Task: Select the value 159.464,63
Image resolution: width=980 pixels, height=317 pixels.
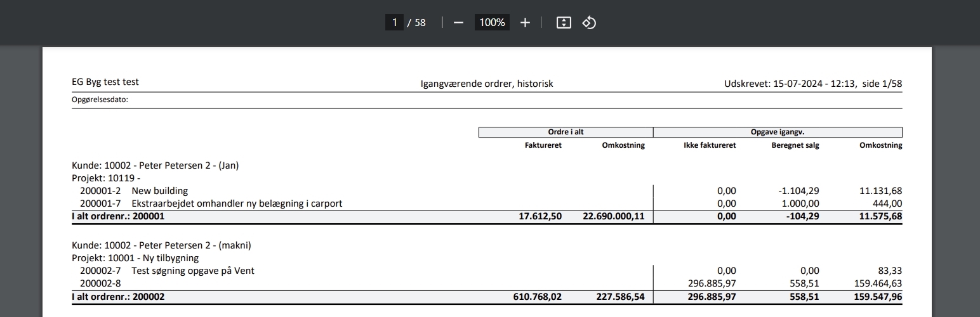Action: (877, 283)
